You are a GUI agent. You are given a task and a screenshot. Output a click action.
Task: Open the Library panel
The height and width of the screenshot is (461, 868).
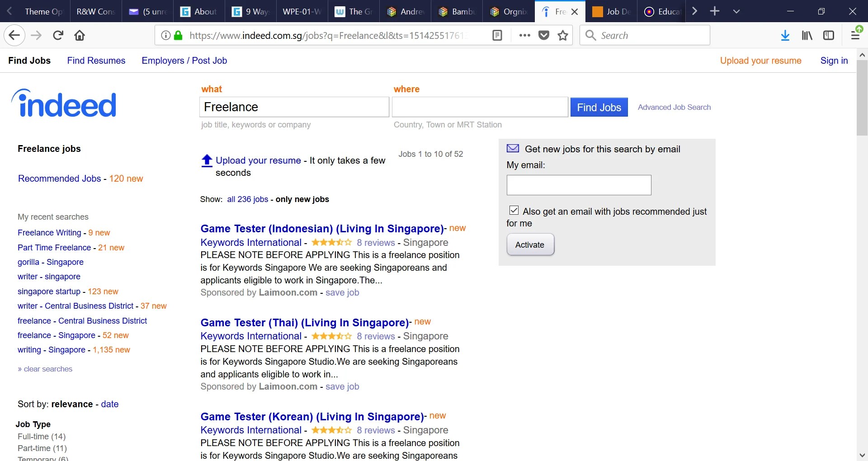pyautogui.click(x=807, y=35)
